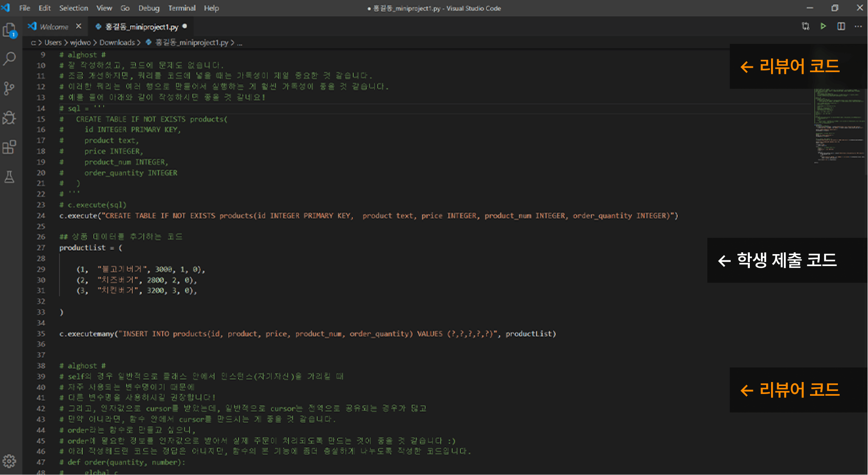The width and height of the screenshot is (868, 475).
Task: Open the Search view in activity bar
Action: coord(9,58)
